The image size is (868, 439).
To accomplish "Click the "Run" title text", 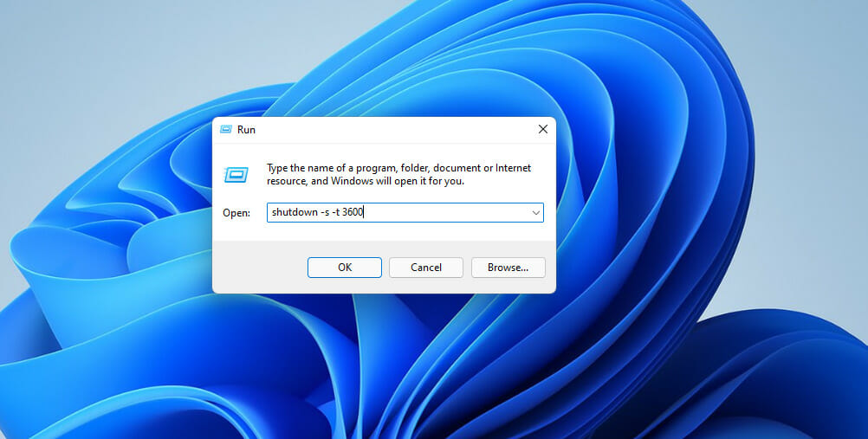I will click(x=246, y=129).
